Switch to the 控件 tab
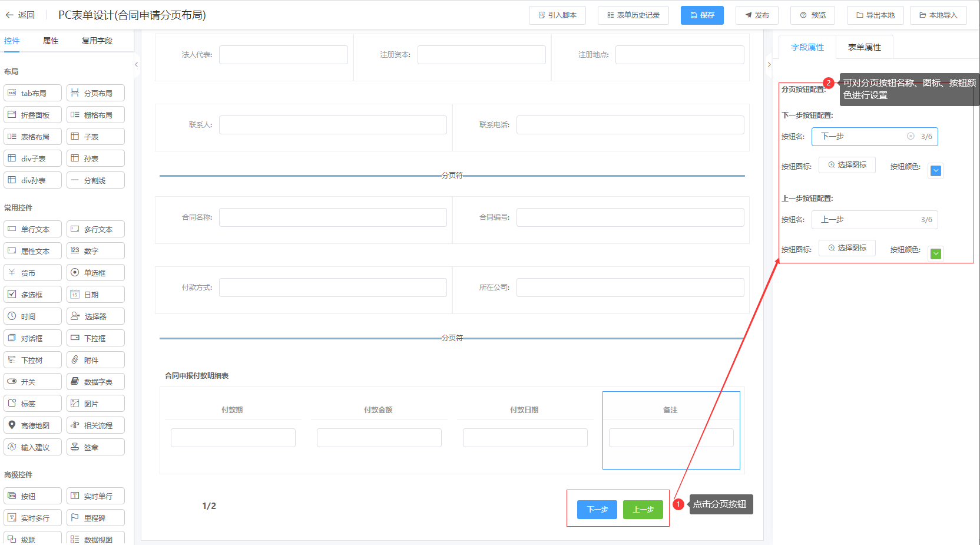This screenshot has width=980, height=545. click(x=12, y=41)
